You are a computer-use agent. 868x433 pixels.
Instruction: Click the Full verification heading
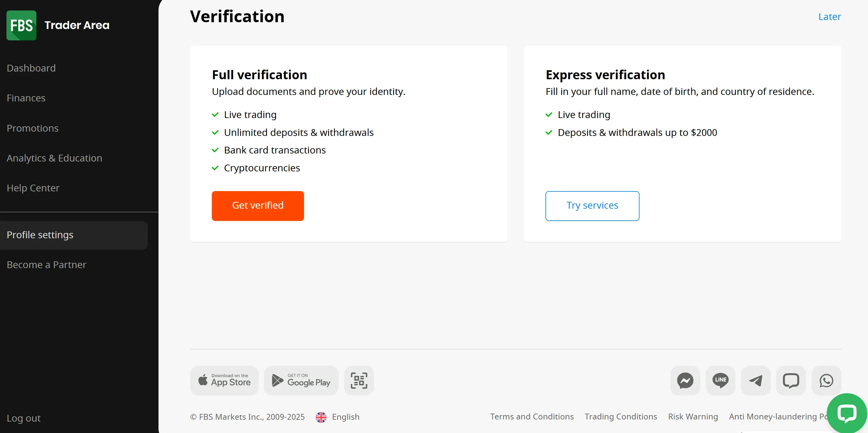pos(259,75)
